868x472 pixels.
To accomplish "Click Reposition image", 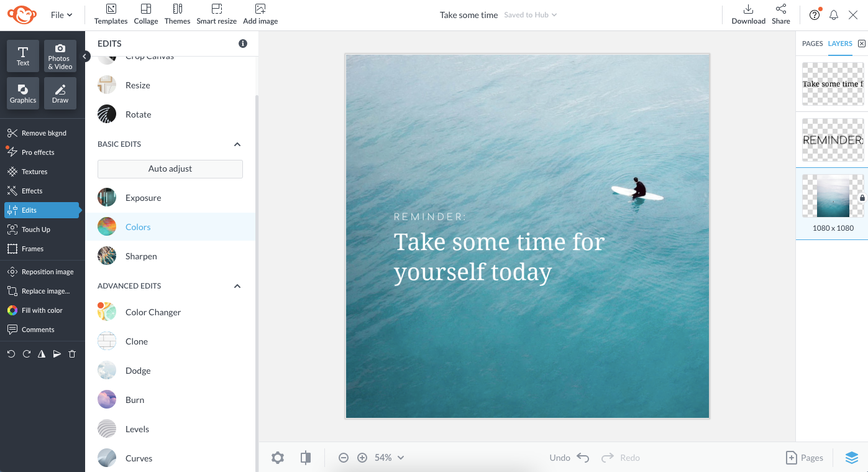I will click(42, 272).
